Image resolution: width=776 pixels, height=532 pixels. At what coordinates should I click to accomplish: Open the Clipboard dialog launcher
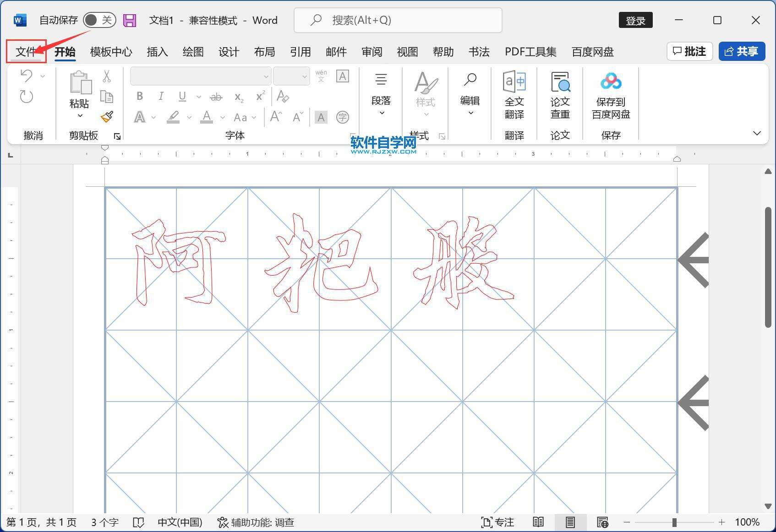(x=117, y=136)
